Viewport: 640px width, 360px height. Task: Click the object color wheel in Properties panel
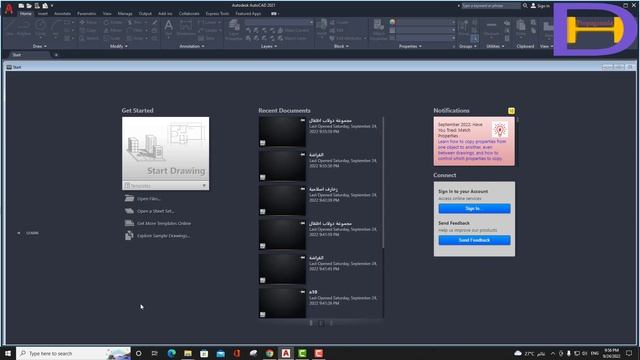392,22
